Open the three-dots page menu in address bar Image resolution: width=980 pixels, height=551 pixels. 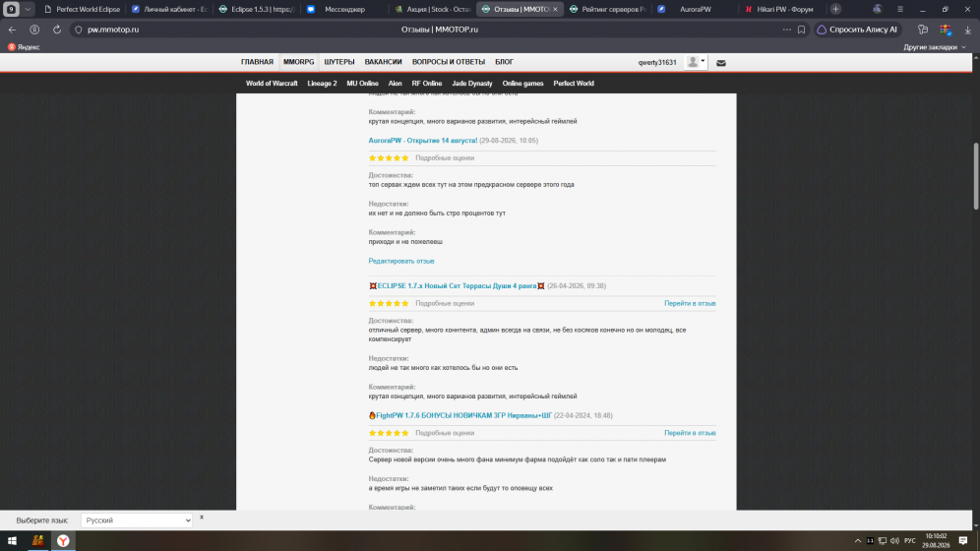(x=787, y=30)
